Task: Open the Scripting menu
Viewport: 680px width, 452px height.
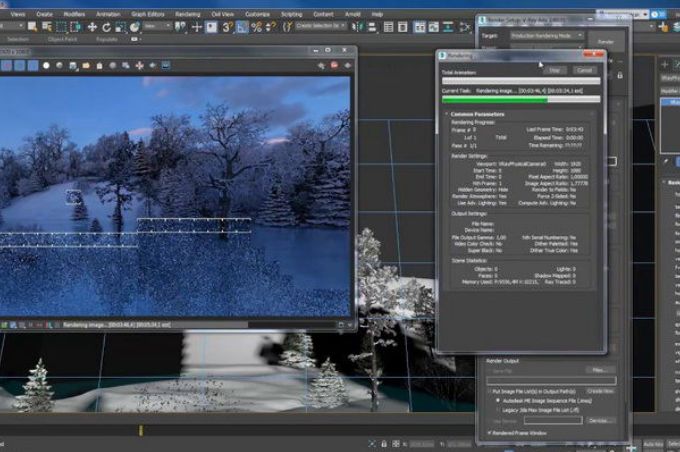Action: (291, 14)
